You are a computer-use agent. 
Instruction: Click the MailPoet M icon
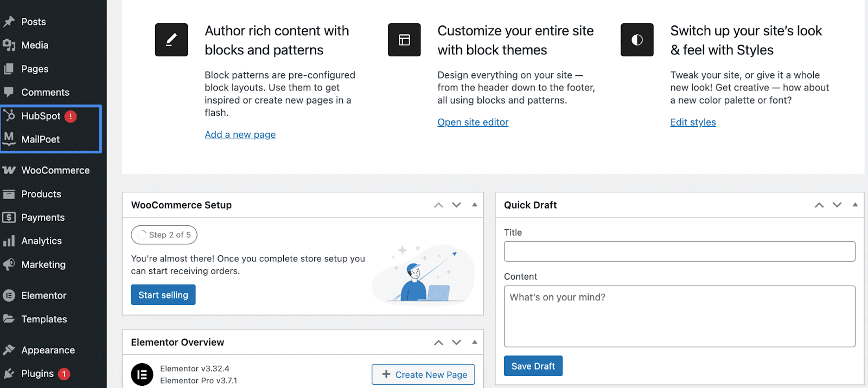(x=9, y=139)
